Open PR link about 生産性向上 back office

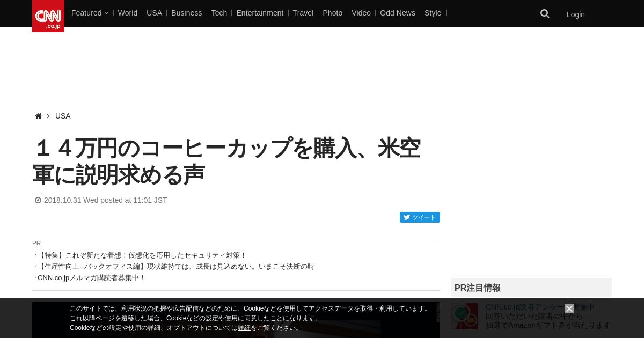pos(176,267)
